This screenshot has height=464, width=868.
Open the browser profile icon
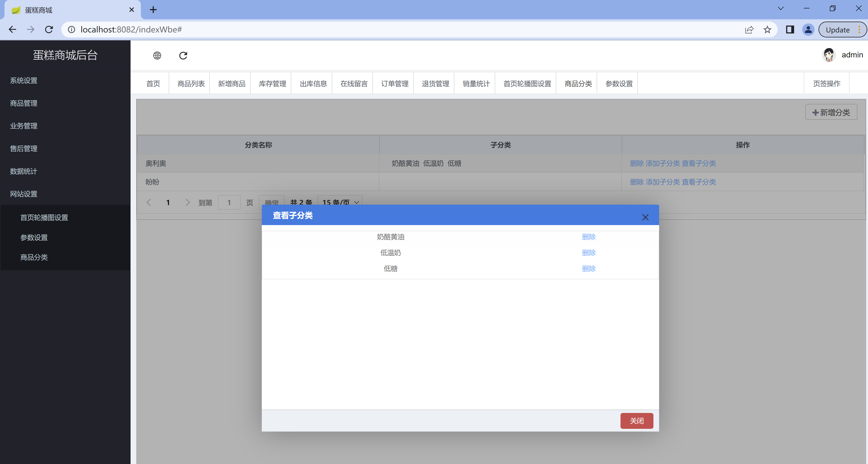click(808, 30)
